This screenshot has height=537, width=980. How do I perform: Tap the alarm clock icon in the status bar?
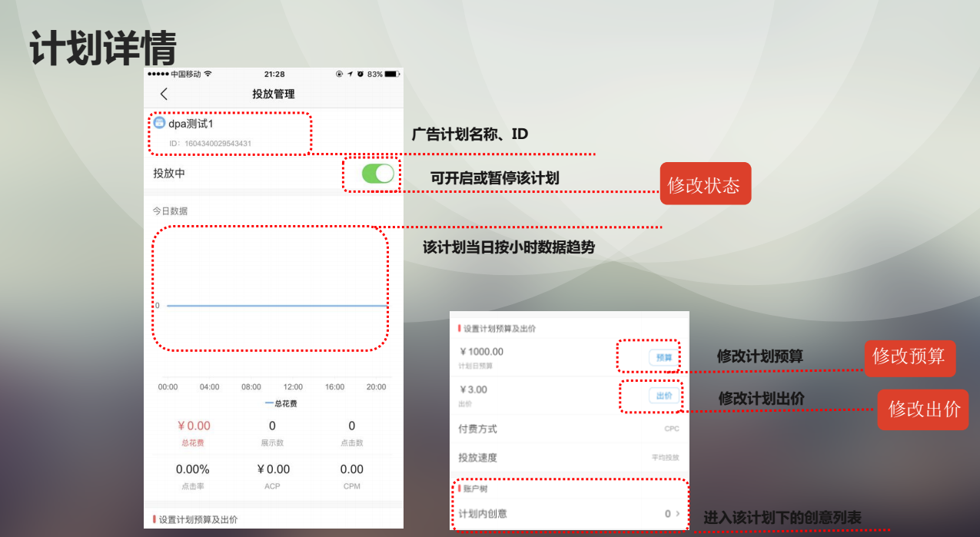coord(359,75)
